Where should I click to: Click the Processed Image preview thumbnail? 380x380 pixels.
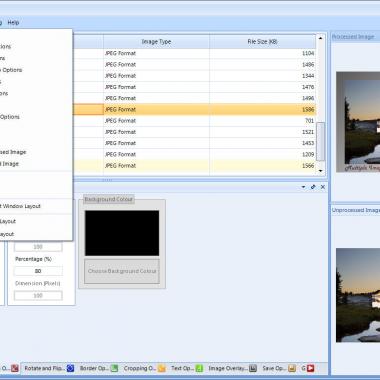(358, 122)
